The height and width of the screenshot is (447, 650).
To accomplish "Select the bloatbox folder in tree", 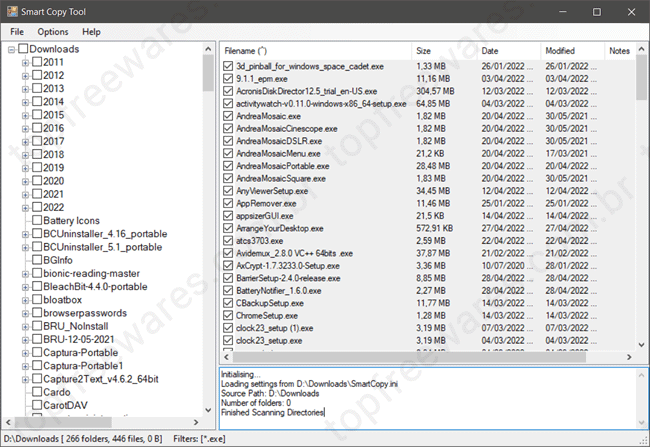I will coord(62,299).
